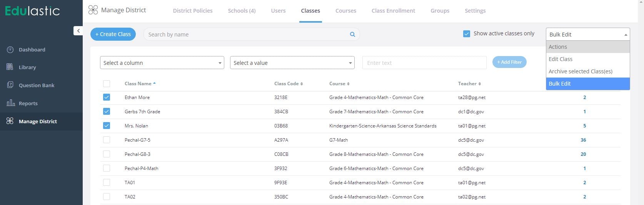644x205 pixels.
Task: Click the Manage District header icon
Action: pyautogui.click(x=93, y=10)
